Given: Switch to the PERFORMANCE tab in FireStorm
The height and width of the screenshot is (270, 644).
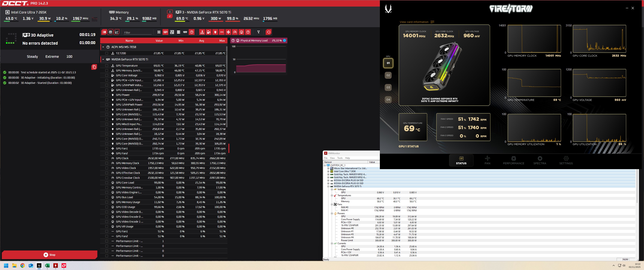Looking at the screenshot, I should [x=514, y=160].
